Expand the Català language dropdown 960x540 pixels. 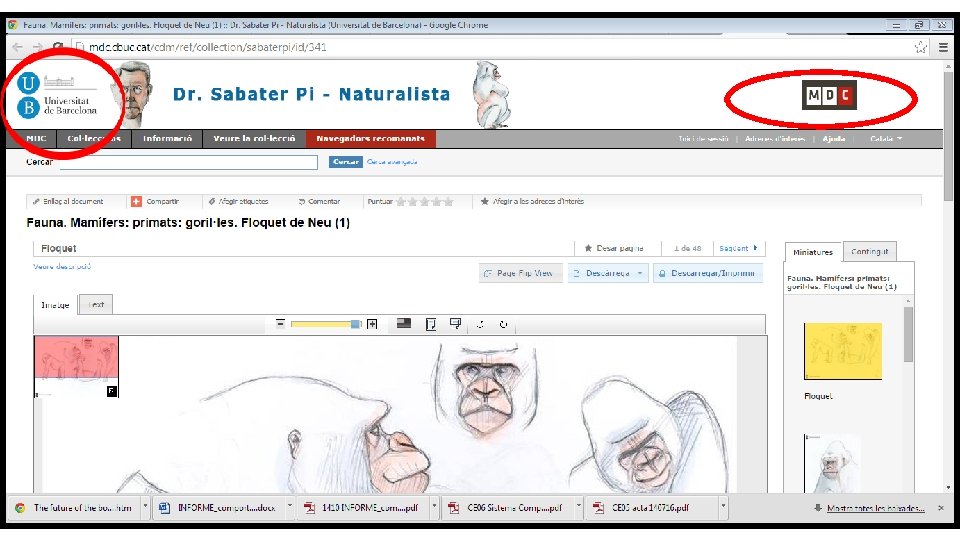[886, 139]
